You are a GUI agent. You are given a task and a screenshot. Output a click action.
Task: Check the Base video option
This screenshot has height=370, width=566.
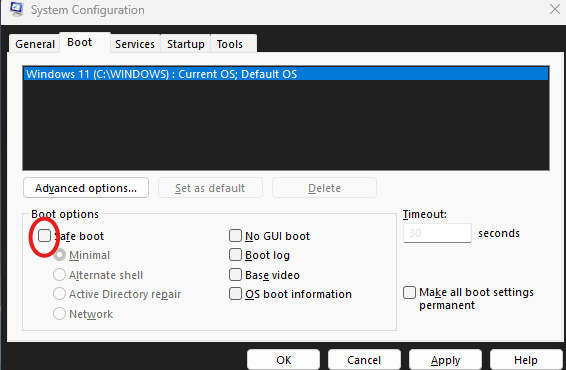(235, 275)
